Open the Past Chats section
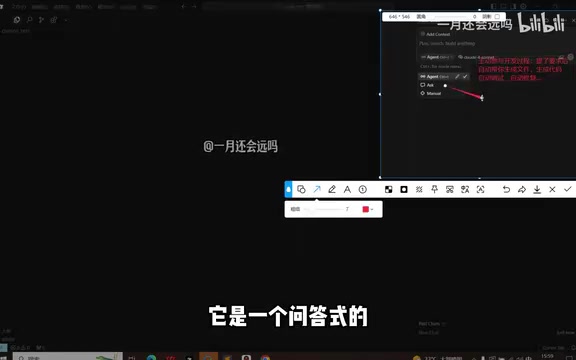 pos(432,324)
